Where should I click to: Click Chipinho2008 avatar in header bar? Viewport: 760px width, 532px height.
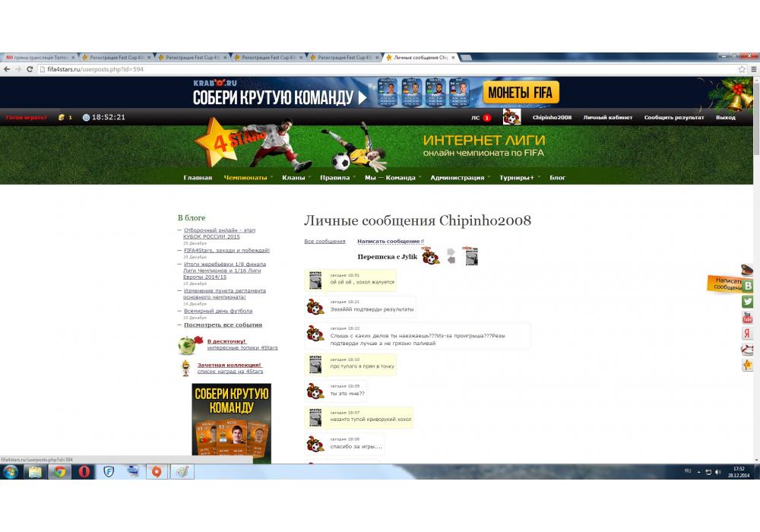coord(511,117)
